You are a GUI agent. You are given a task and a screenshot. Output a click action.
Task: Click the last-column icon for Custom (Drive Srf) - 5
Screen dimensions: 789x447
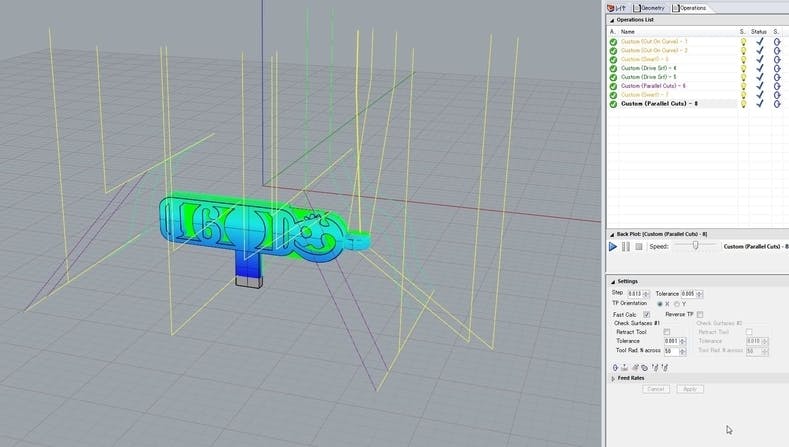click(x=777, y=77)
